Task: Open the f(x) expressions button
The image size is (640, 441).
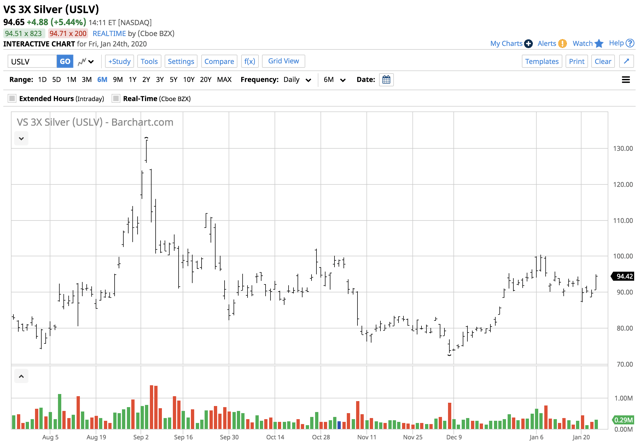Action: [x=249, y=62]
